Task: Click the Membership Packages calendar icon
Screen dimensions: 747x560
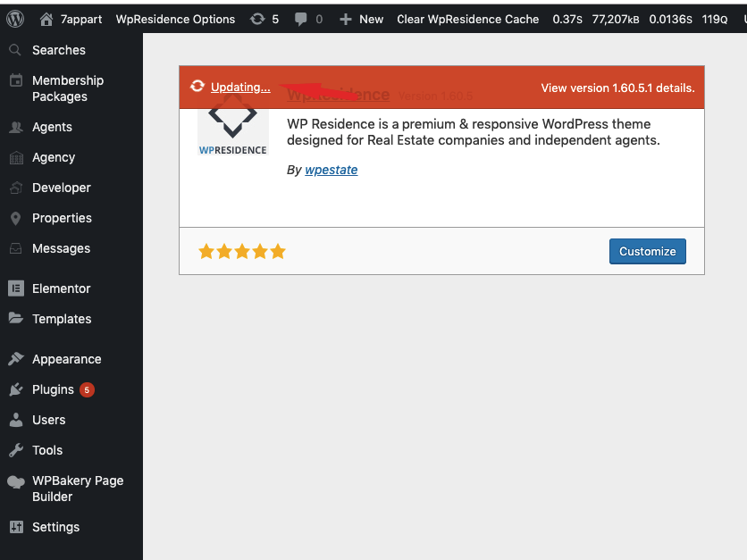Action: [16, 80]
